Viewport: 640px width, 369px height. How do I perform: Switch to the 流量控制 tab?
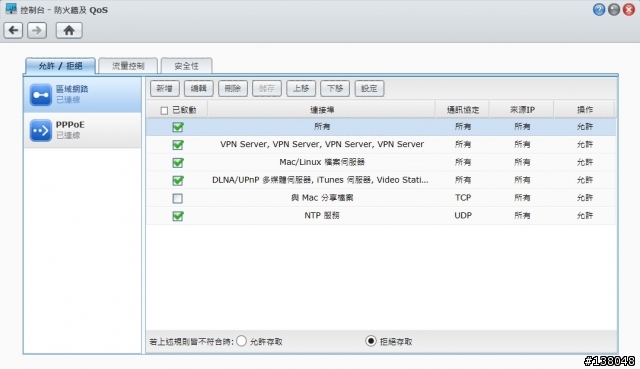click(x=128, y=66)
